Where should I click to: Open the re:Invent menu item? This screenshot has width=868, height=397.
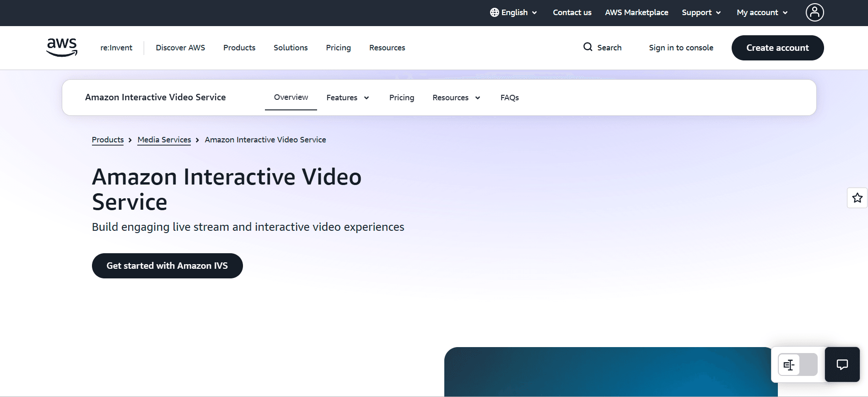[x=116, y=48]
